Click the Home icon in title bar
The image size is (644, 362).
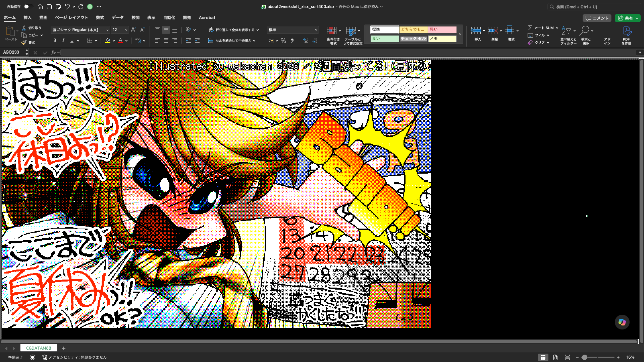coord(40,7)
